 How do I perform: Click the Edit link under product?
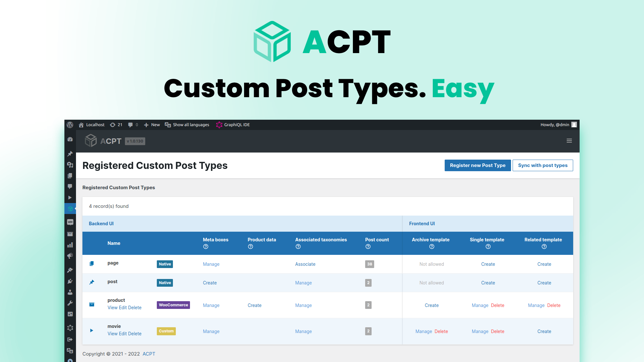[x=123, y=308]
